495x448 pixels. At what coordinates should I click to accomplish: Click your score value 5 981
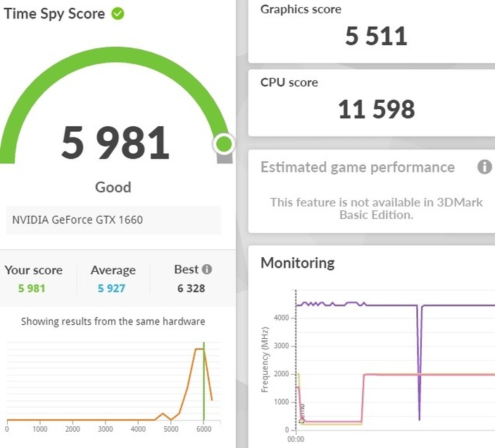(32, 288)
